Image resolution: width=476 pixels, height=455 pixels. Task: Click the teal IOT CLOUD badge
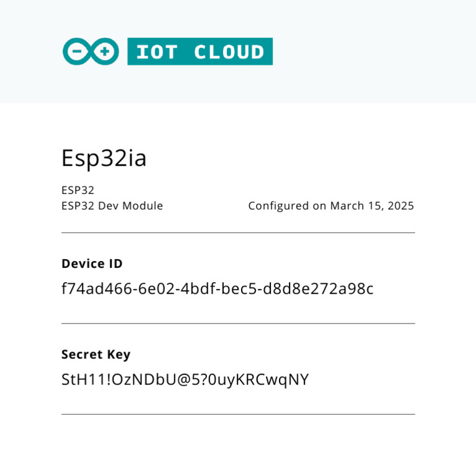point(200,51)
